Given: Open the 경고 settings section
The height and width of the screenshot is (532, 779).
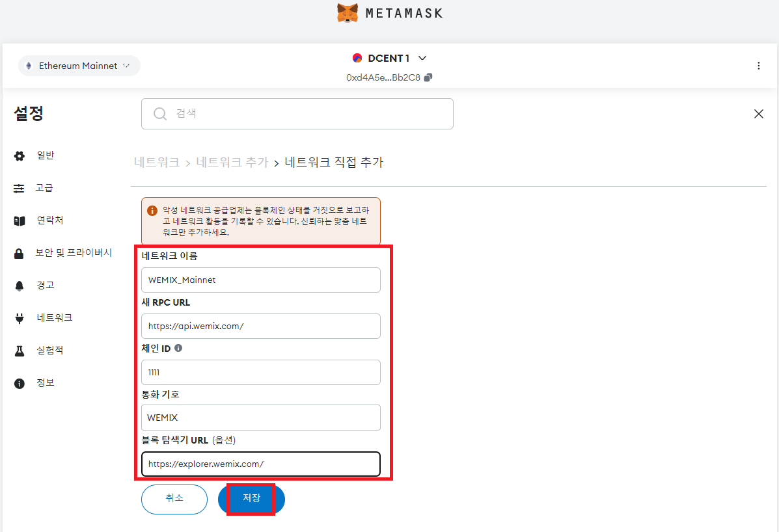Looking at the screenshot, I should [45, 286].
